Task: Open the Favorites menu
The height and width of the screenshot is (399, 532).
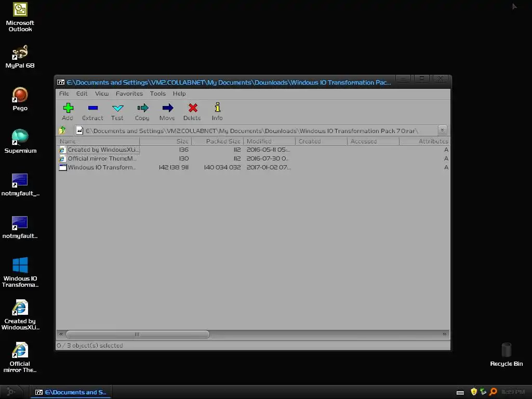Action: 129,94
